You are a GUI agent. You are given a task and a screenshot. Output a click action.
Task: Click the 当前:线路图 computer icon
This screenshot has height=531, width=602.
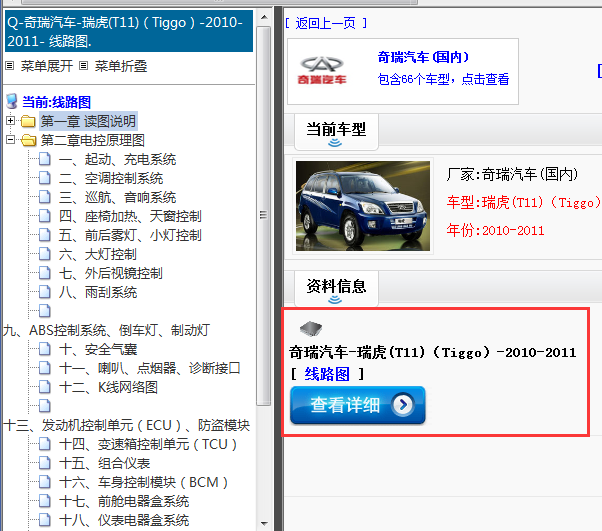click(12, 101)
